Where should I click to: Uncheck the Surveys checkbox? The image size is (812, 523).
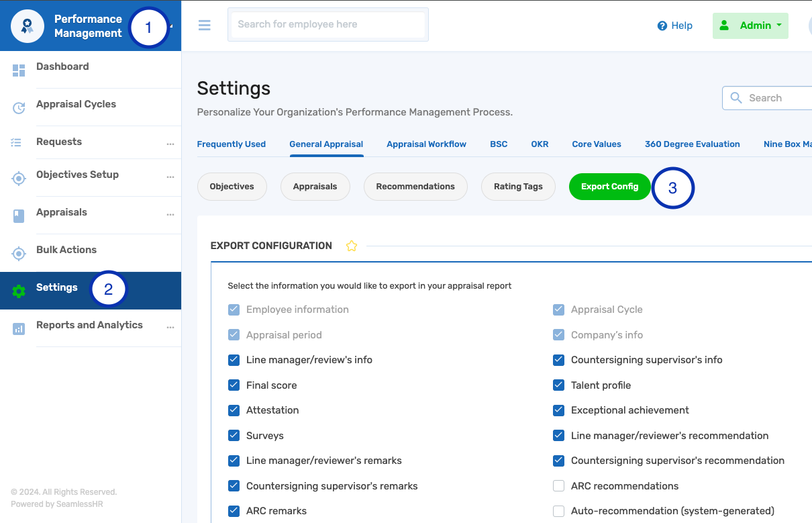tap(234, 436)
